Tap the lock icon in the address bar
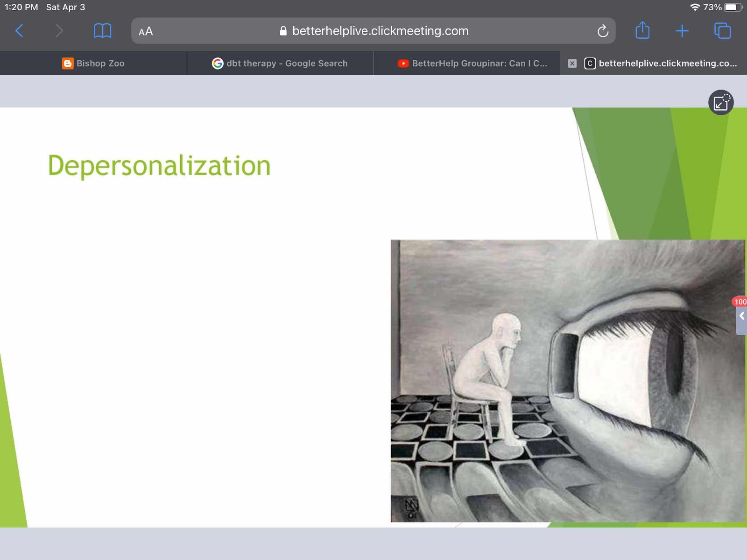This screenshot has height=560, width=747. [x=283, y=31]
